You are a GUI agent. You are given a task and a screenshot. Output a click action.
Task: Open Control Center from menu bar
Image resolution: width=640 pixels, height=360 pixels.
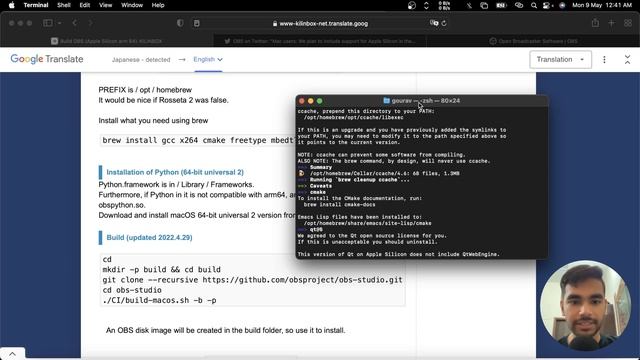click(547, 5)
